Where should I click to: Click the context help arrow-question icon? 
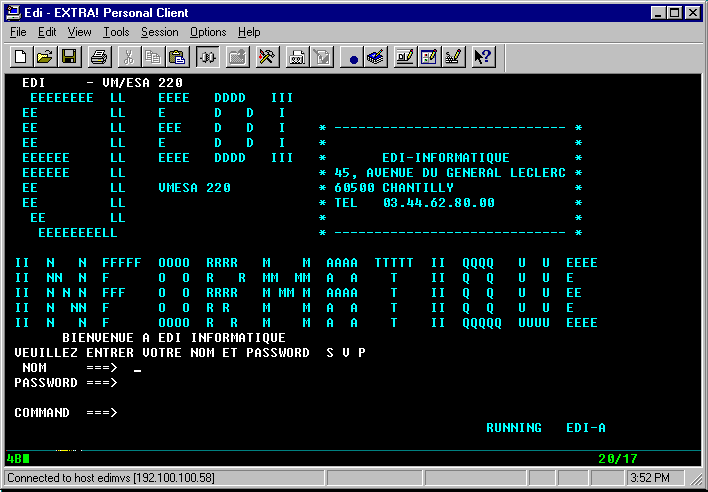coord(482,57)
